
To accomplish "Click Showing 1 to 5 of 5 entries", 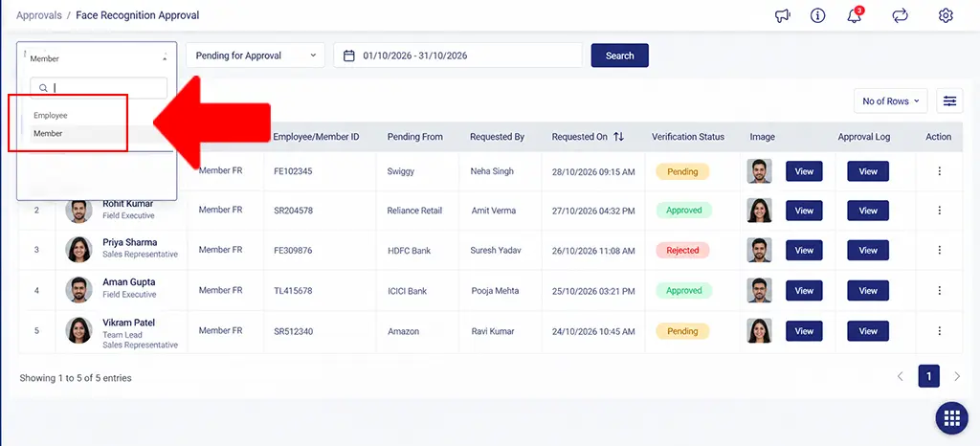I will pyautogui.click(x=76, y=378).
